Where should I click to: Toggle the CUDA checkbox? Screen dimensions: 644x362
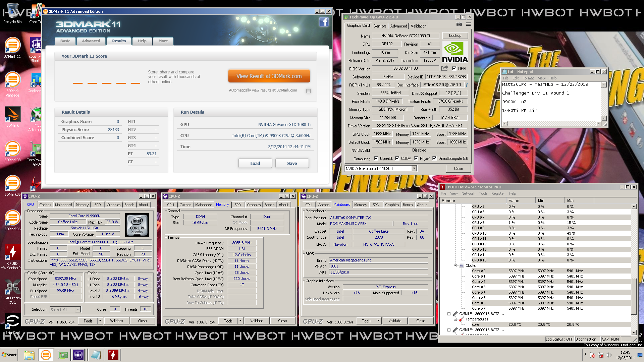[397, 159]
